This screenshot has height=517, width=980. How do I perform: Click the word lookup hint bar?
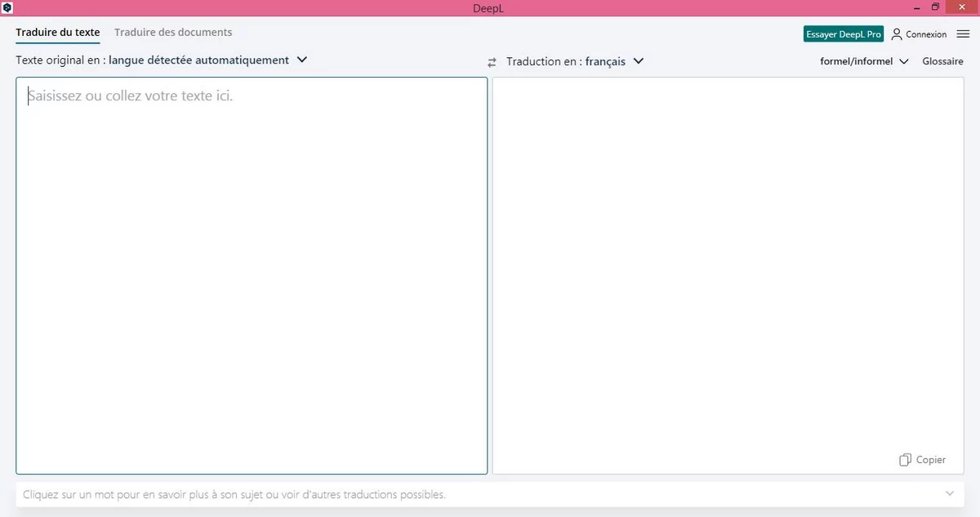(490, 494)
